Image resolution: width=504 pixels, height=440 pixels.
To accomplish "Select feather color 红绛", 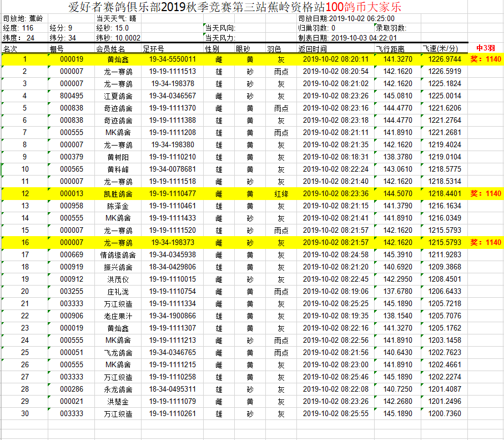I will coord(281,194).
